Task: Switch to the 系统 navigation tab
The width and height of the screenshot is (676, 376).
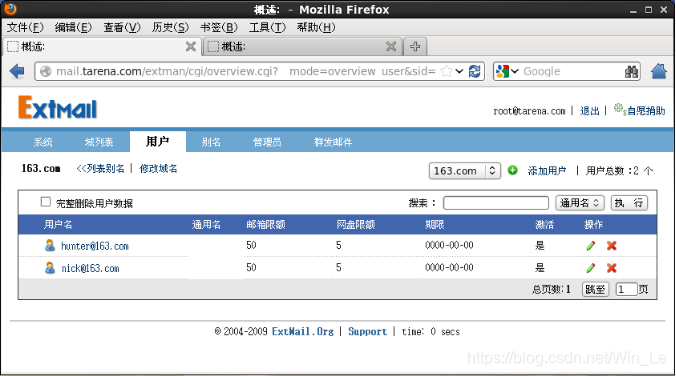Action: [x=43, y=142]
